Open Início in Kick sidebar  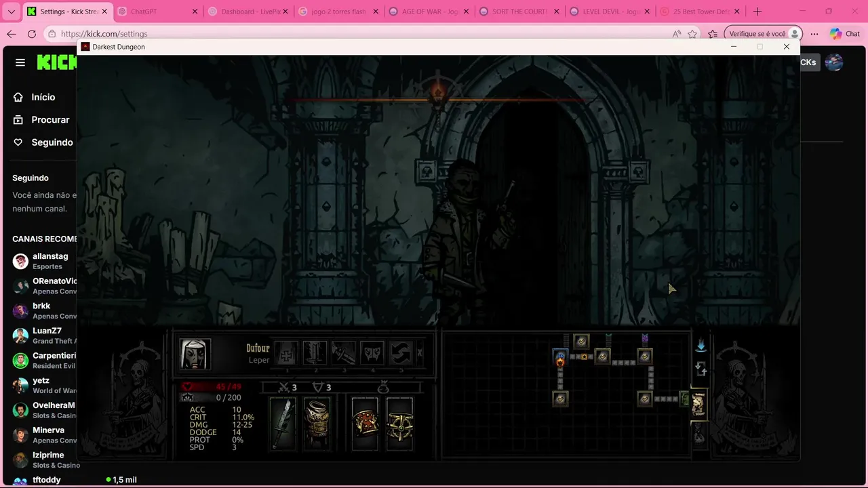pos(35,97)
